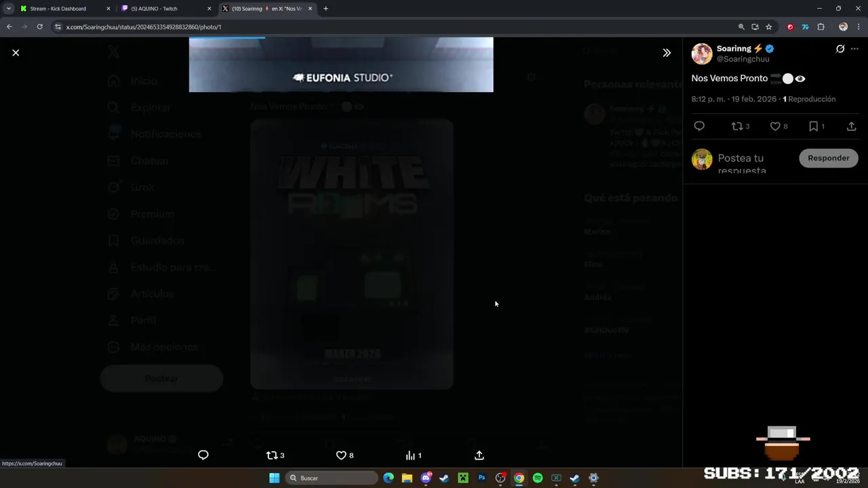Viewport: 868px width, 488px height.
Task: Open Photoshop from the taskbar
Action: pos(481,478)
